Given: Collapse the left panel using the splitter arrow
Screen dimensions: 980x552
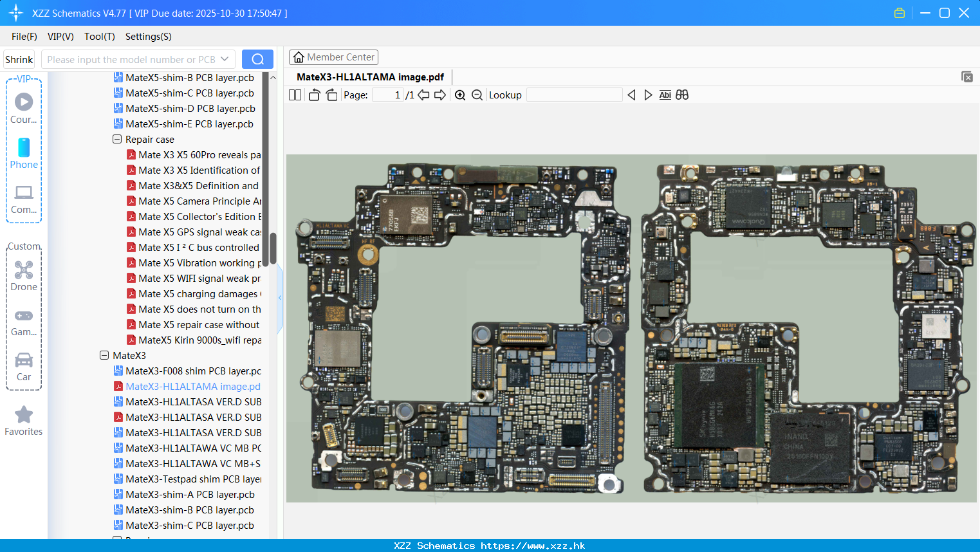Looking at the screenshot, I should 280,298.
